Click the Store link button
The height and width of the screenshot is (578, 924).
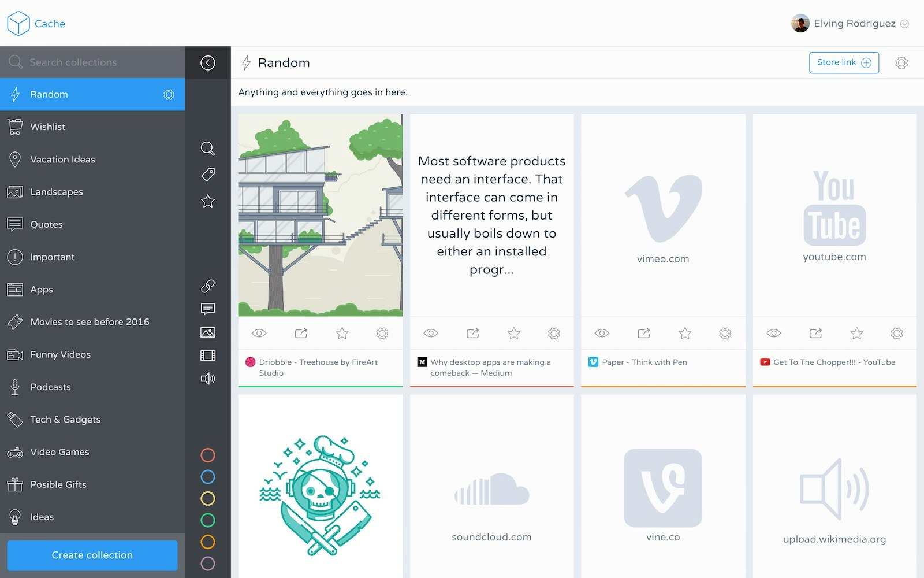[x=844, y=62]
